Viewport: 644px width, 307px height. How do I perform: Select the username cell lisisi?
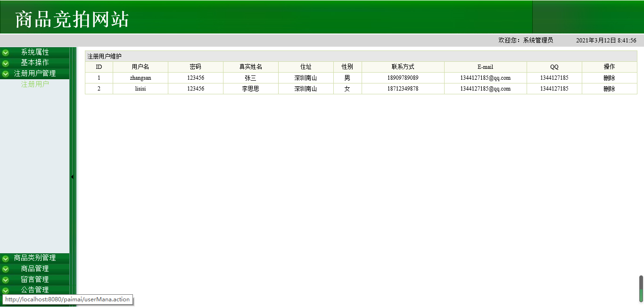pos(140,89)
